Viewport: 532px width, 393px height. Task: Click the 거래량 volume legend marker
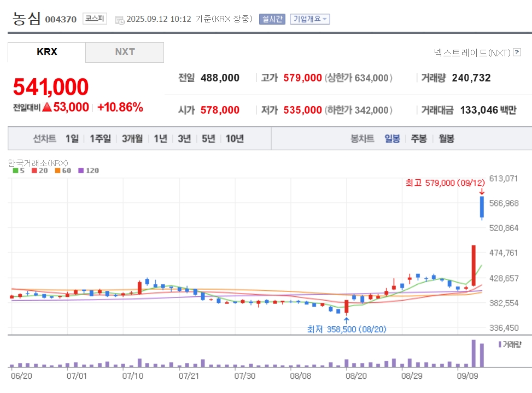tap(500, 344)
